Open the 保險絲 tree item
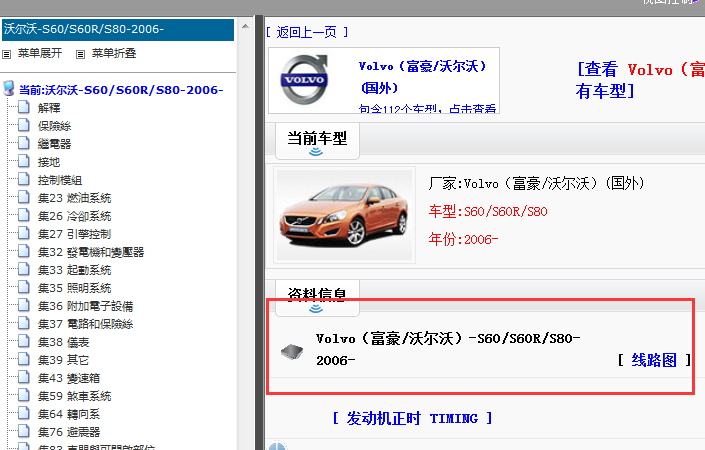The height and width of the screenshot is (450, 705). pyautogui.click(x=54, y=126)
